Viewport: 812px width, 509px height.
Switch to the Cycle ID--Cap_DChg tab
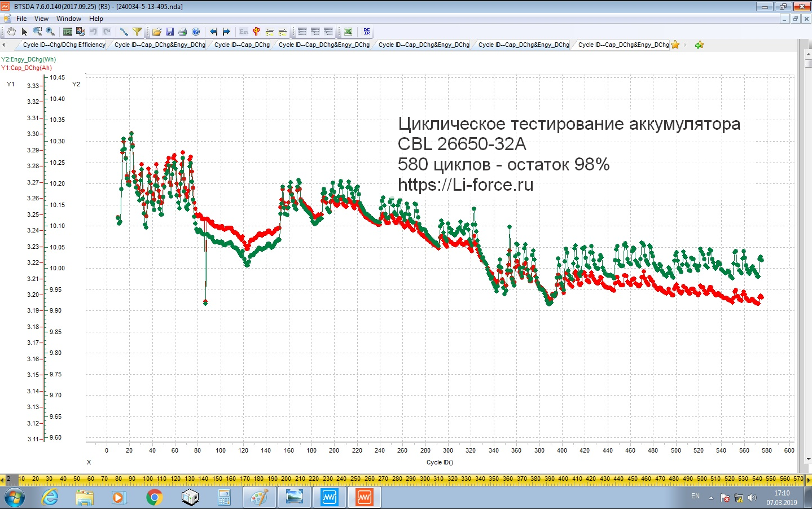(x=242, y=45)
